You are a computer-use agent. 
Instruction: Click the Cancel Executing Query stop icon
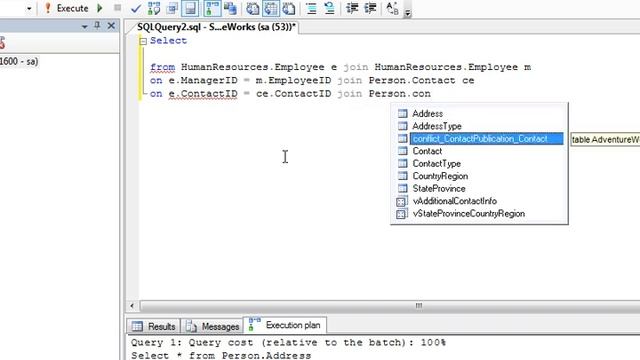pos(118,8)
